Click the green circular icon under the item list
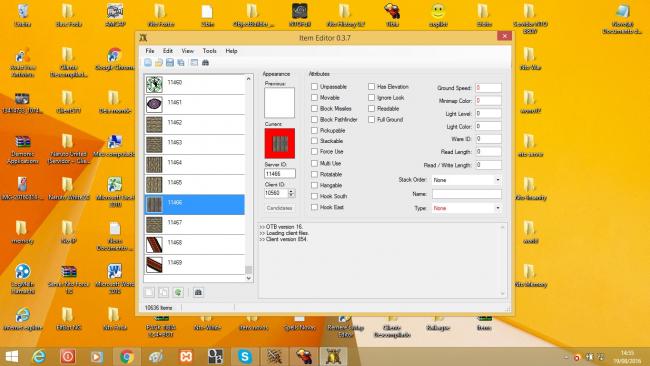The image size is (650, 366). [x=178, y=292]
